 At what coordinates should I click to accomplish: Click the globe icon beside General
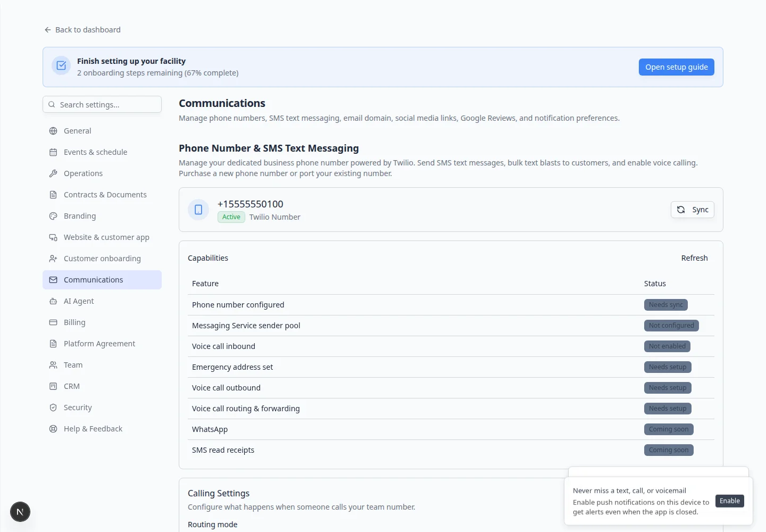(53, 131)
